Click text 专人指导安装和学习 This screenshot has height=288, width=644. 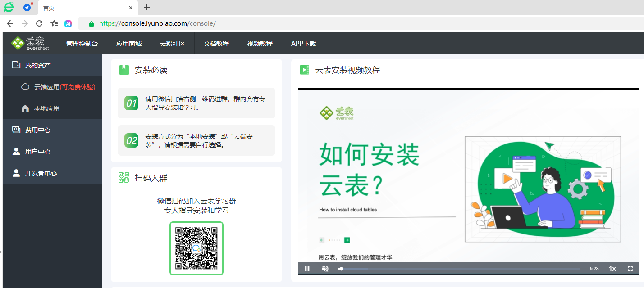click(196, 210)
